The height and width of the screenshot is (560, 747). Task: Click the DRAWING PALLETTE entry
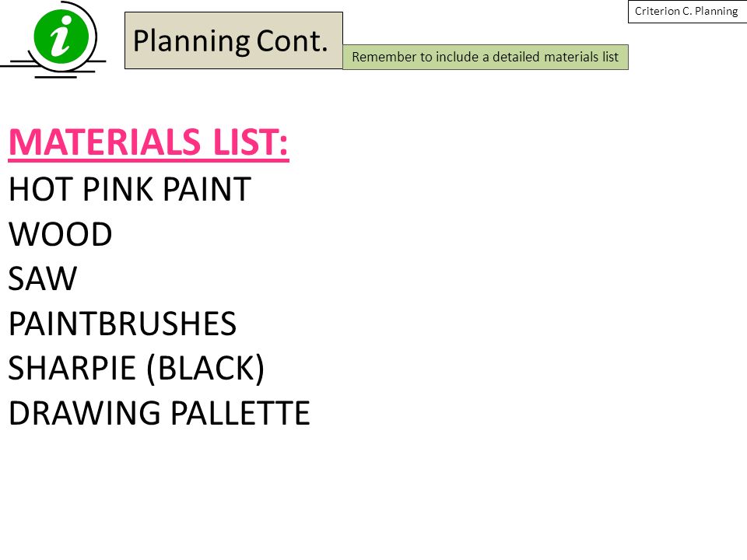tap(159, 413)
